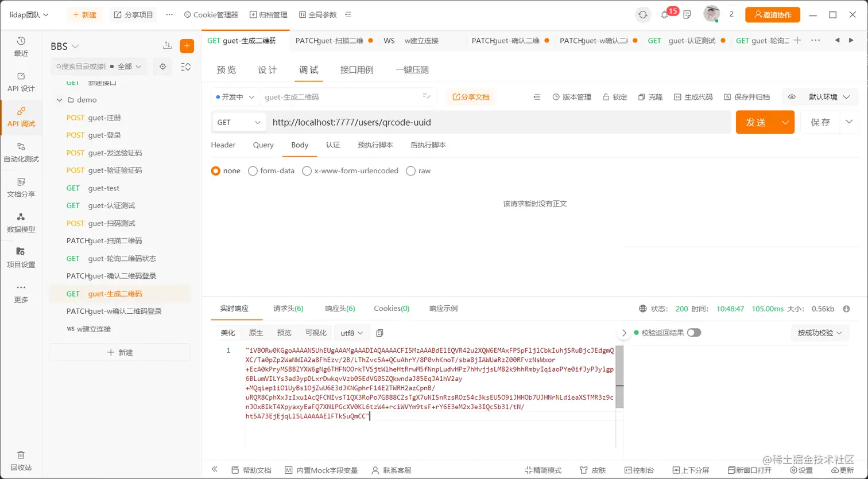The height and width of the screenshot is (479, 868).
Task: Open 文档分享 in the left sidebar
Action: (21, 188)
